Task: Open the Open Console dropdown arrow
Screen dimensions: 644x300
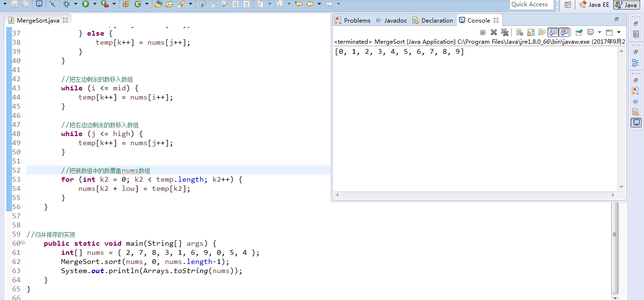Action: coord(619,32)
